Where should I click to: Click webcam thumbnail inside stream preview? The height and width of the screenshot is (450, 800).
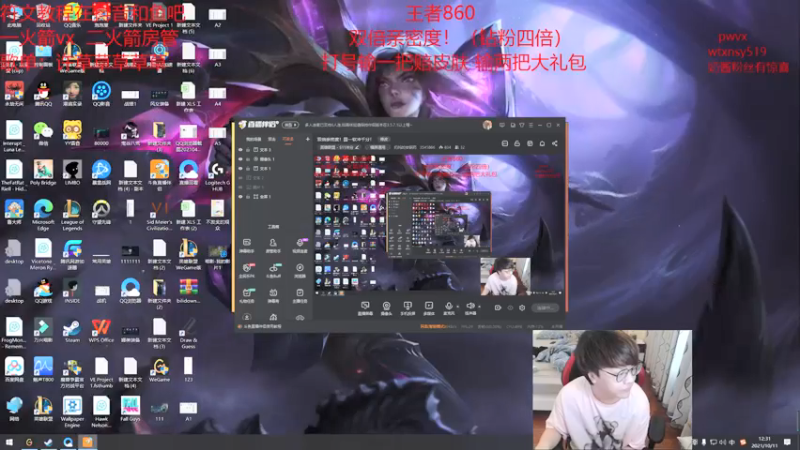(505, 277)
